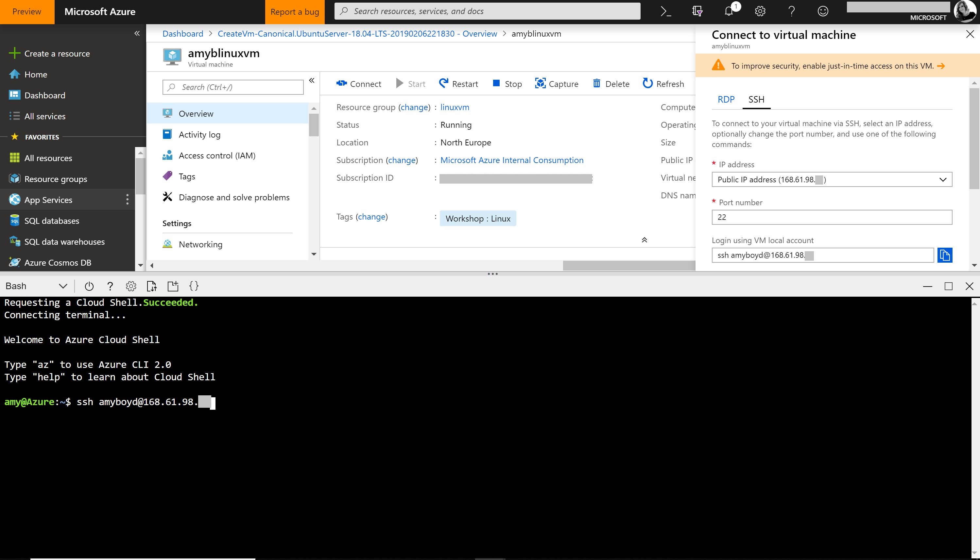Open the Cloud Shell editor braces icon
Image resolution: width=980 pixels, height=560 pixels.
click(x=194, y=286)
